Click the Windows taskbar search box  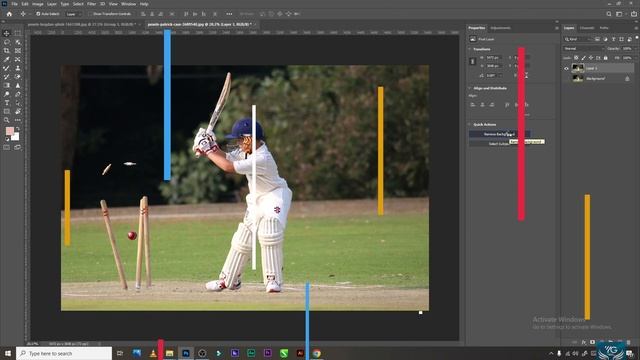[x=64, y=353]
